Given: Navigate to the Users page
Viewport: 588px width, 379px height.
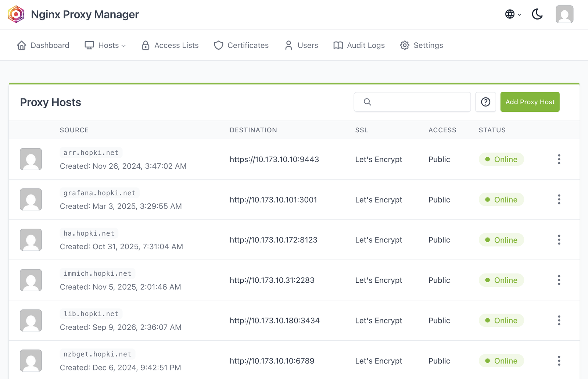Looking at the screenshot, I should coord(301,45).
